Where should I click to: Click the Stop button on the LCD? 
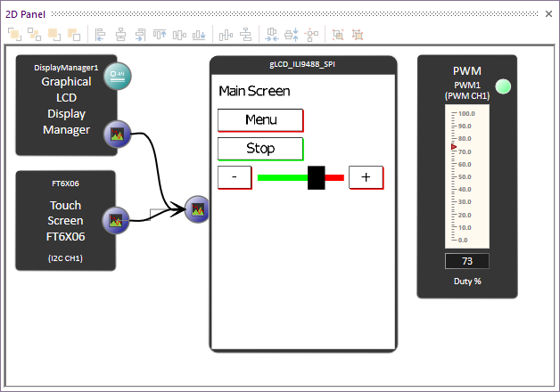(260, 149)
